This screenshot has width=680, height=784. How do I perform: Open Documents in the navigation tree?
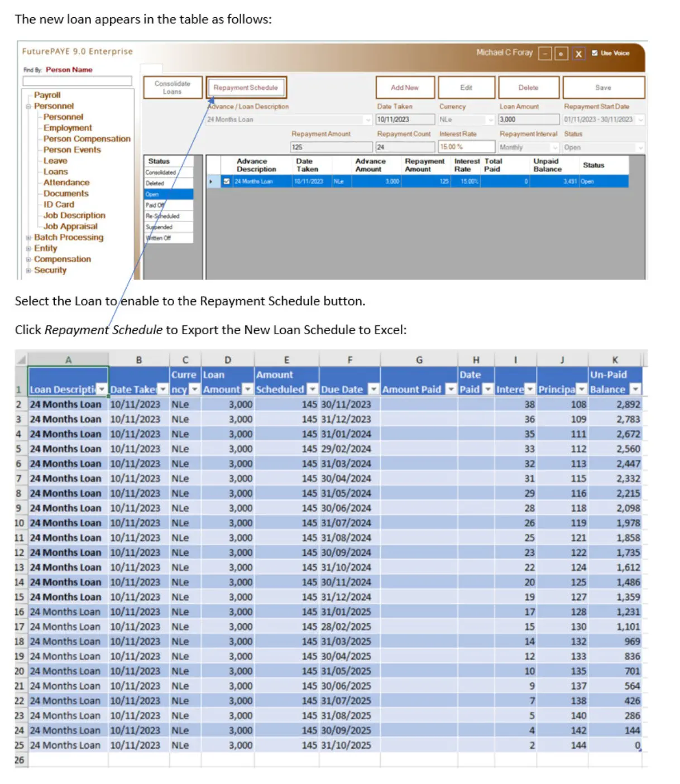pyautogui.click(x=66, y=194)
